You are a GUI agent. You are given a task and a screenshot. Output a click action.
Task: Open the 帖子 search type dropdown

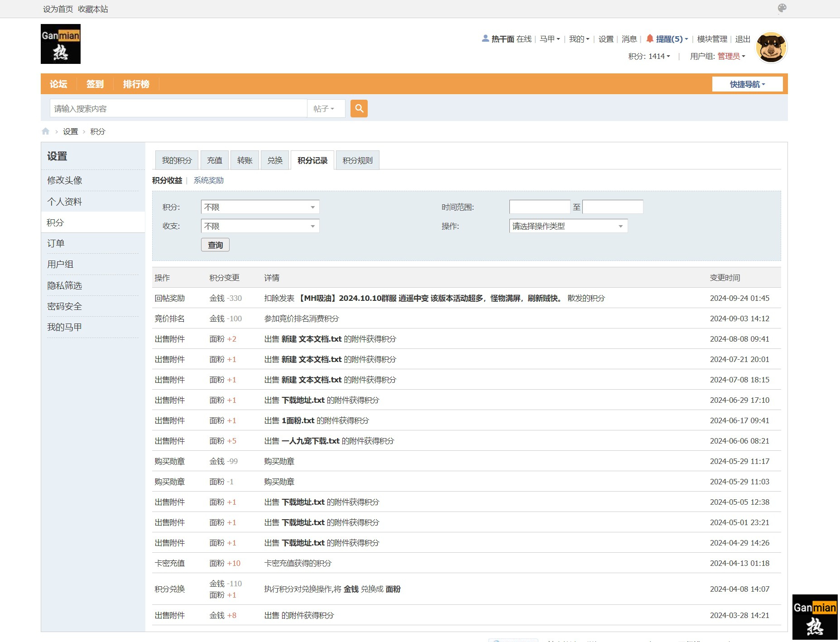[326, 109]
